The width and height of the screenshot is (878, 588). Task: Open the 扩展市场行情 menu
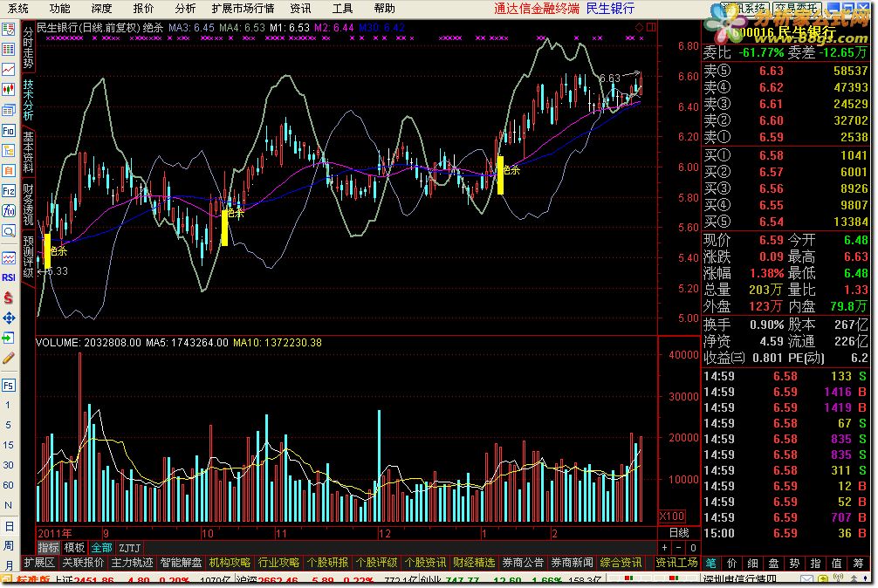pos(243,9)
